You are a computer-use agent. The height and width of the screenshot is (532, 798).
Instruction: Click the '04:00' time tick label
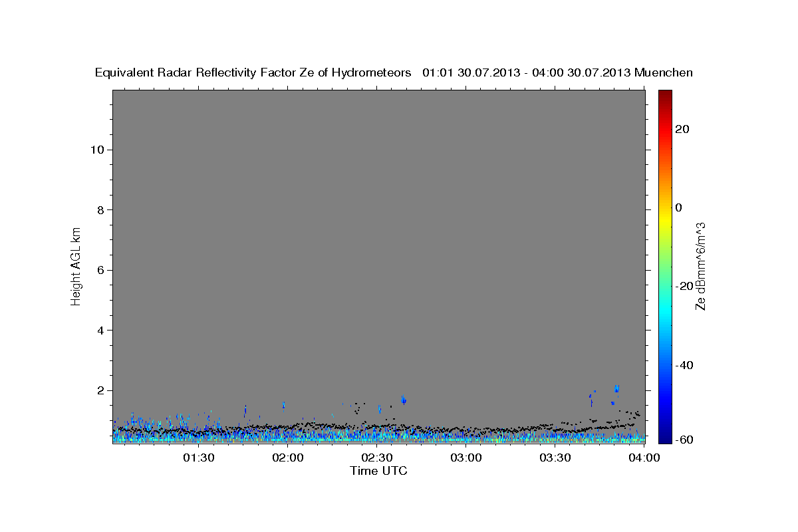pos(644,458)
